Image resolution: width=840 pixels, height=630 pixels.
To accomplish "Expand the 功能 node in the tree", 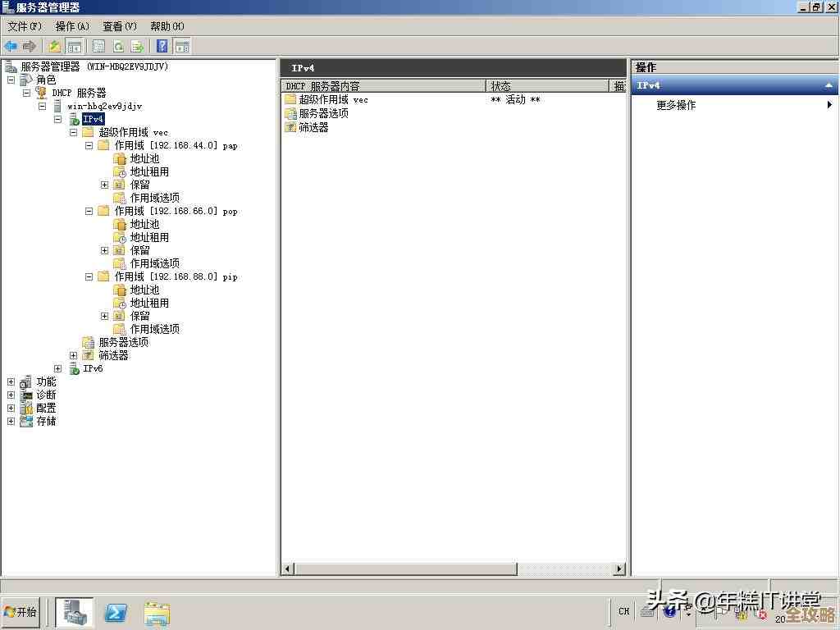I will 11,381.
